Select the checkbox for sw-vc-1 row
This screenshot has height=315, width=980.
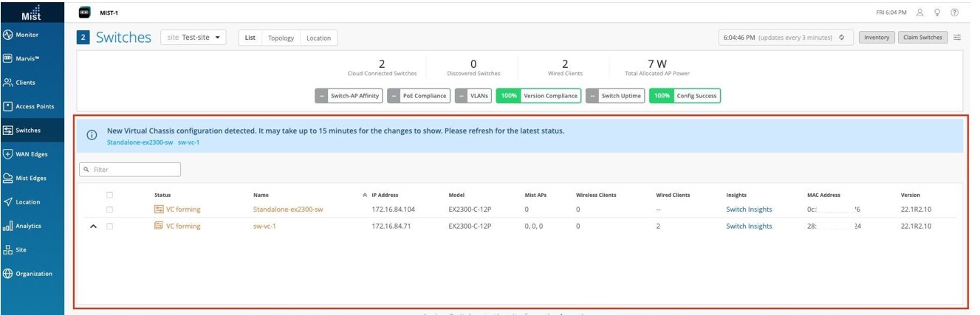coord(110,226)
